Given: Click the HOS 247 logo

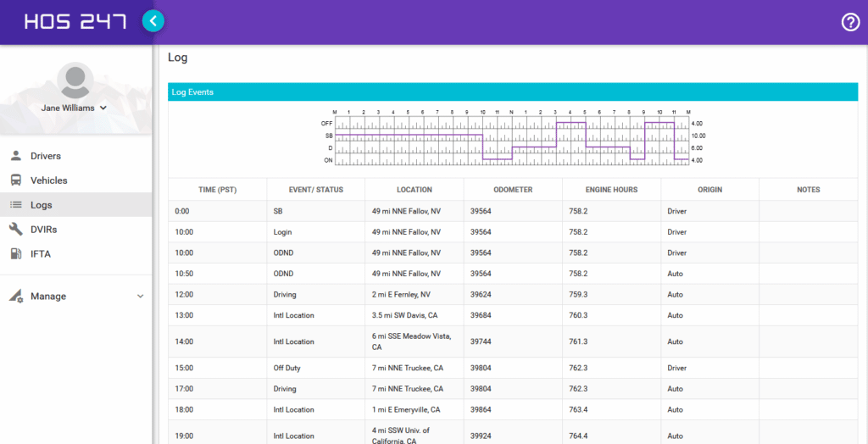Looking at the screenshot, I should [75, 22].
